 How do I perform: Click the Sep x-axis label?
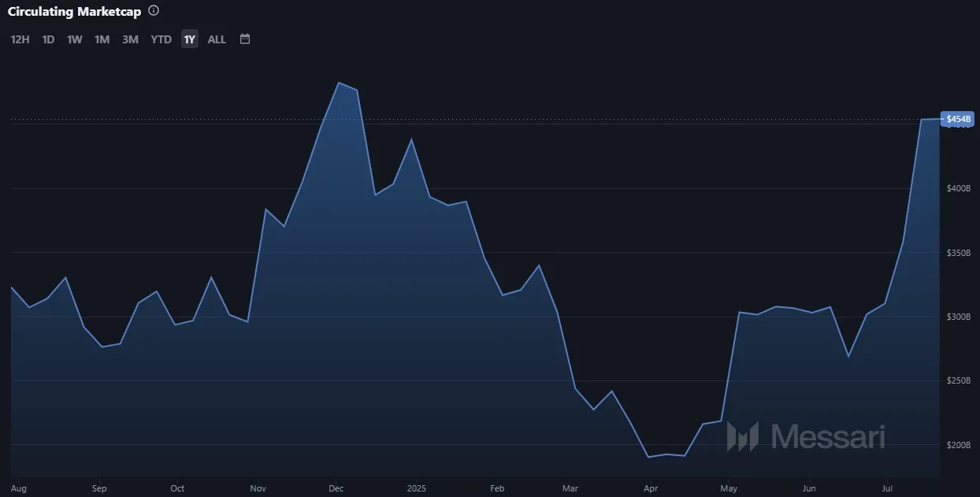tap(98, 488)
